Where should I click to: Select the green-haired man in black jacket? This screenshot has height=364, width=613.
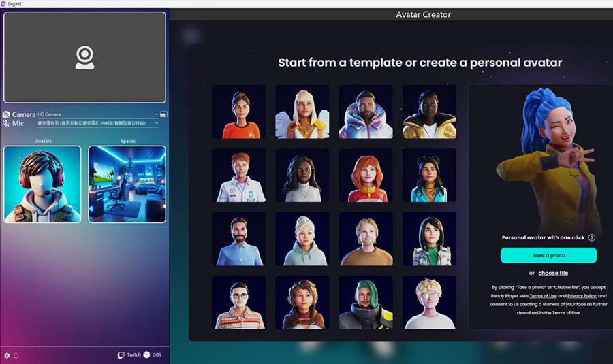pos(366,302)
